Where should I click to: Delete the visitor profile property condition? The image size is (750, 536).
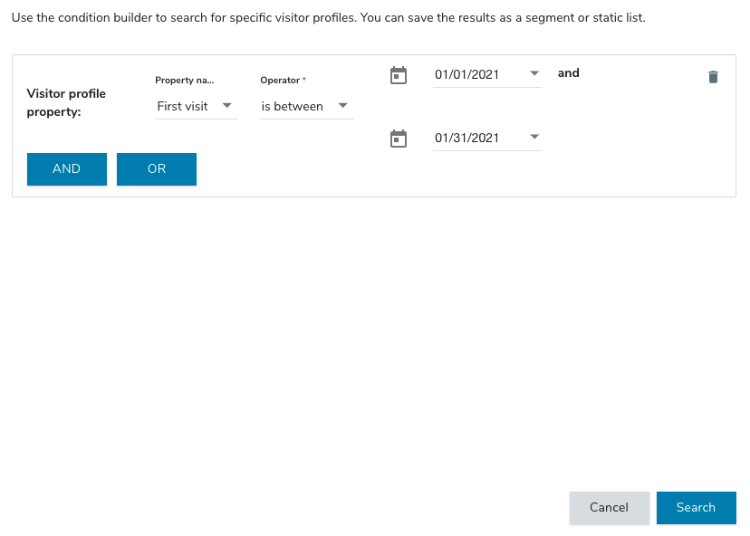[x=713, y=77]
